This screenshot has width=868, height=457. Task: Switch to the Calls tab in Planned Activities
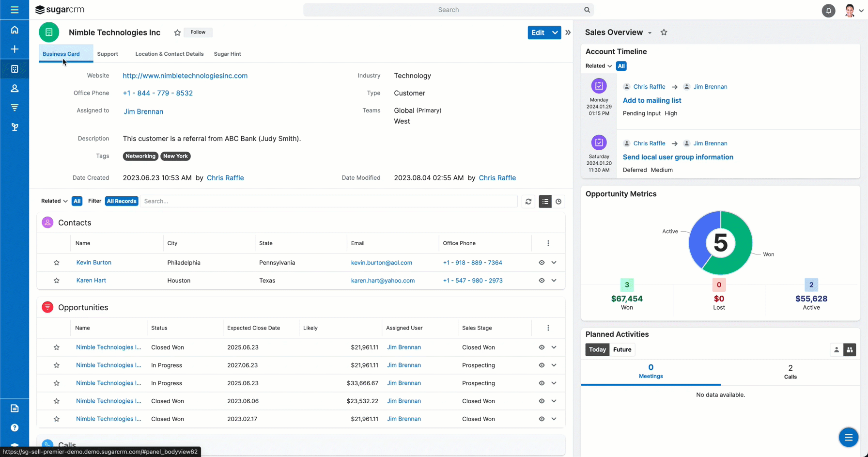(790, 372)
